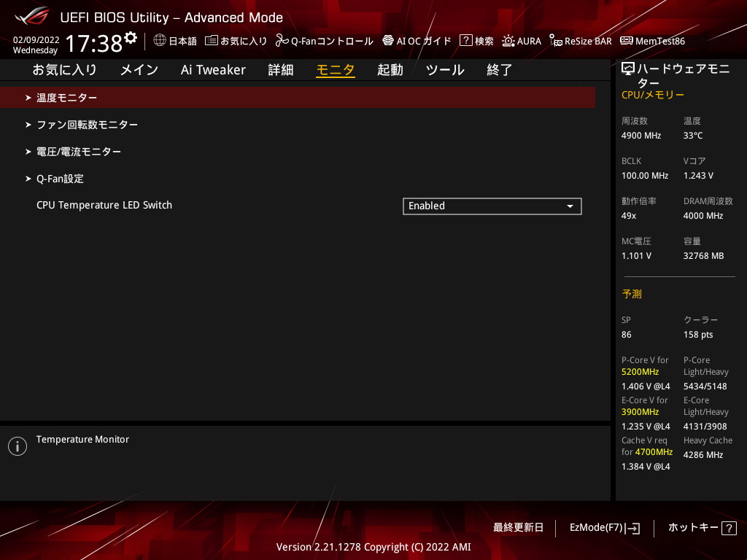The width and height of the screenshot is (747, 560).
Task: Click the 33°C temperature value
Action: click(x=693, y=136)
